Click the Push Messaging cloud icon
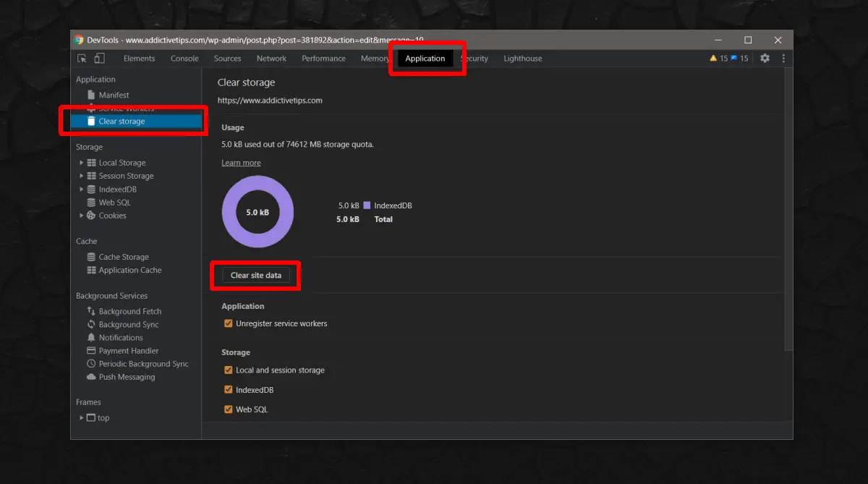Image resolution: width=868 pixels, height=484 pixels. (91, 377)
